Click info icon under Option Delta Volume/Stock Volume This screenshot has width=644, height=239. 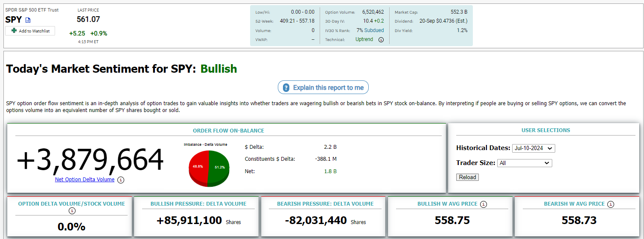click(72, 211)
